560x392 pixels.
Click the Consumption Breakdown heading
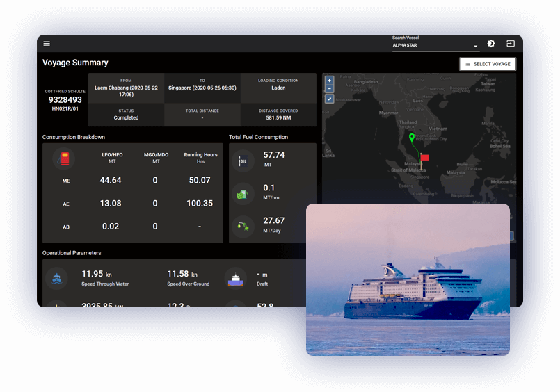[x=74, y=137]
